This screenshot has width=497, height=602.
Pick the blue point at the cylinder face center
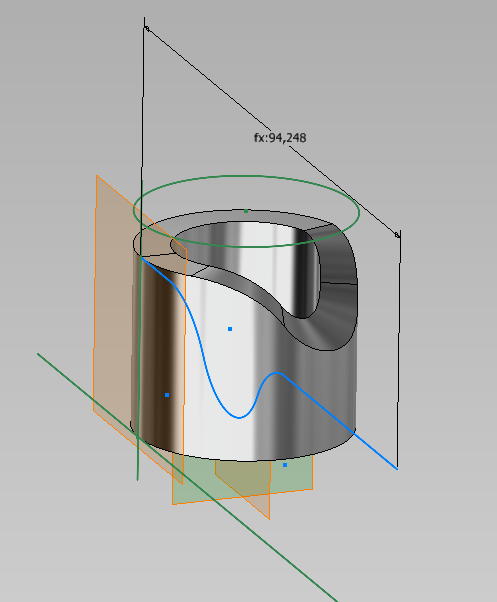click(230, 329)
